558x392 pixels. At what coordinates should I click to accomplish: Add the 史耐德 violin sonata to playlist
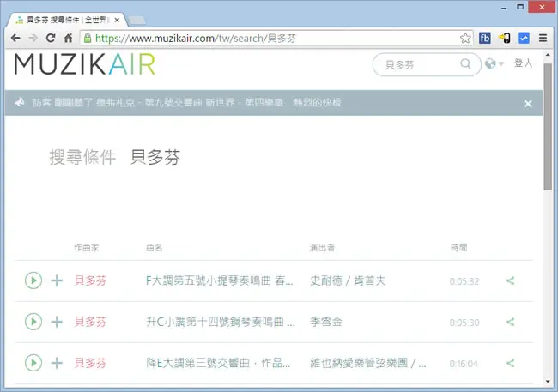tap(57, 280)
